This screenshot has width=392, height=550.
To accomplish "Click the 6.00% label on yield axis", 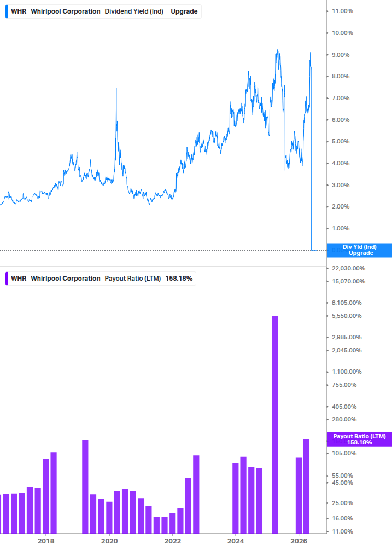I will coord(341,120).
